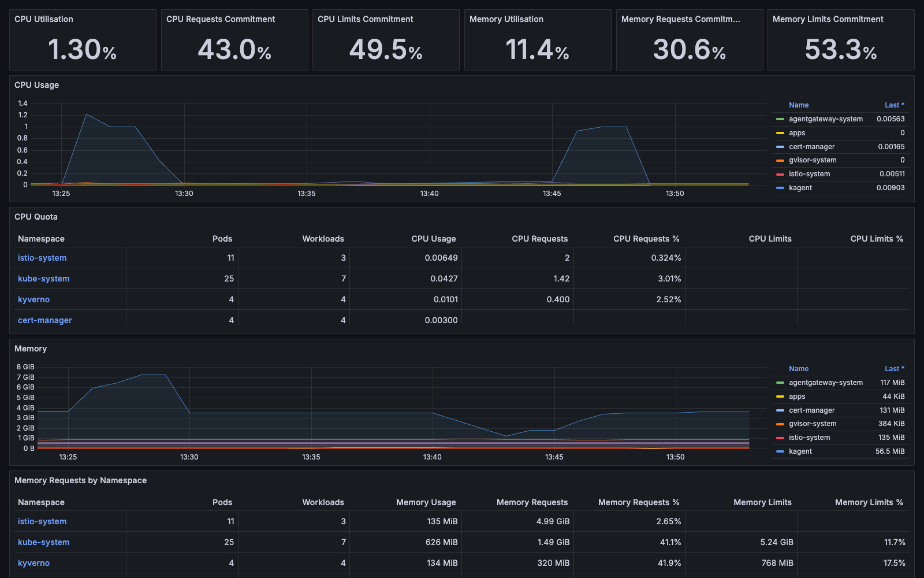Click the 13:30 mark on Memory time axis
The image size is (924, 578).
point(189,457)
